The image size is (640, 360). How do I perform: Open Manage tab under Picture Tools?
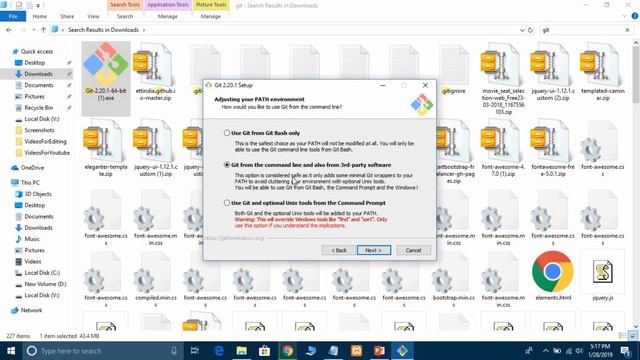(211, 16)
